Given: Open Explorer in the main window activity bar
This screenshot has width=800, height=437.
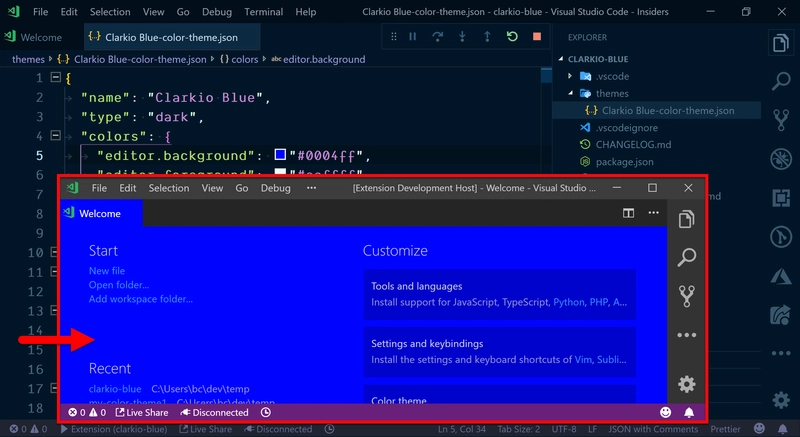Looking at the screenshot, I should click(781, 43).
